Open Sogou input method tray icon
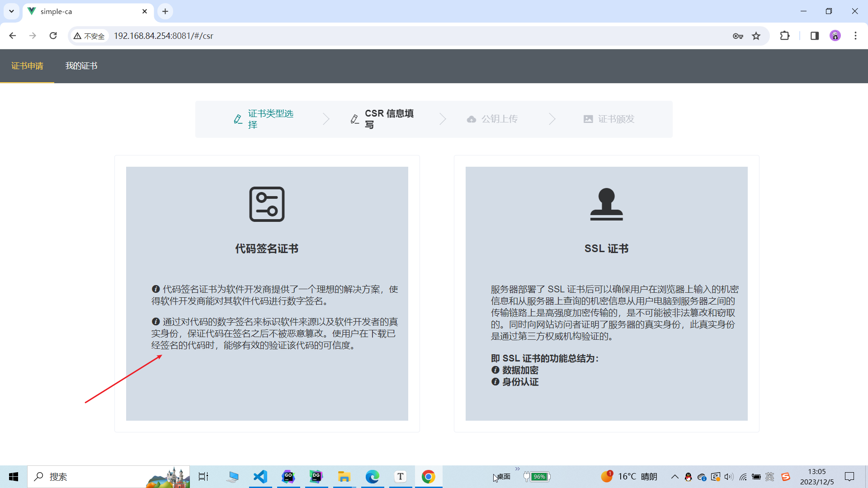 [x=786, y=477]
